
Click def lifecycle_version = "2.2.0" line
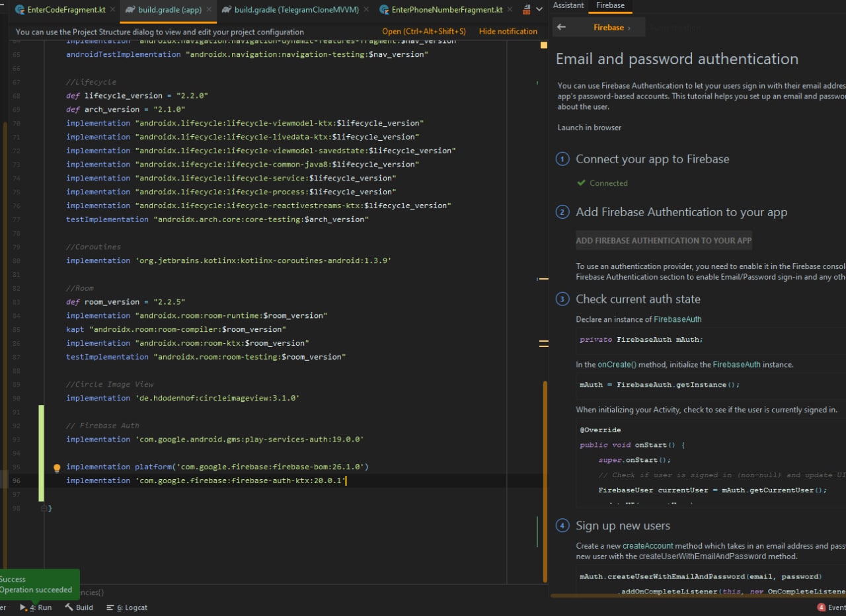pyautogui.click(x=137, y=96)
